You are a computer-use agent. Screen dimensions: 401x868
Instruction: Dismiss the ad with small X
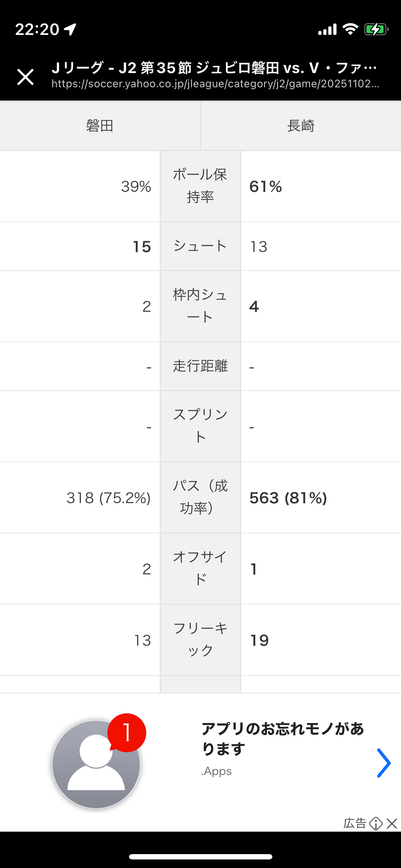point(392,823)
